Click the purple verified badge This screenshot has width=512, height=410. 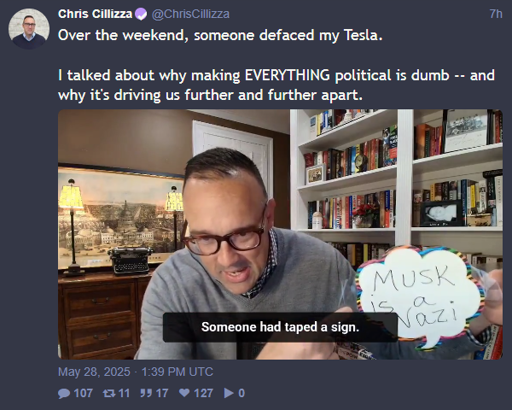click(141, 14)
